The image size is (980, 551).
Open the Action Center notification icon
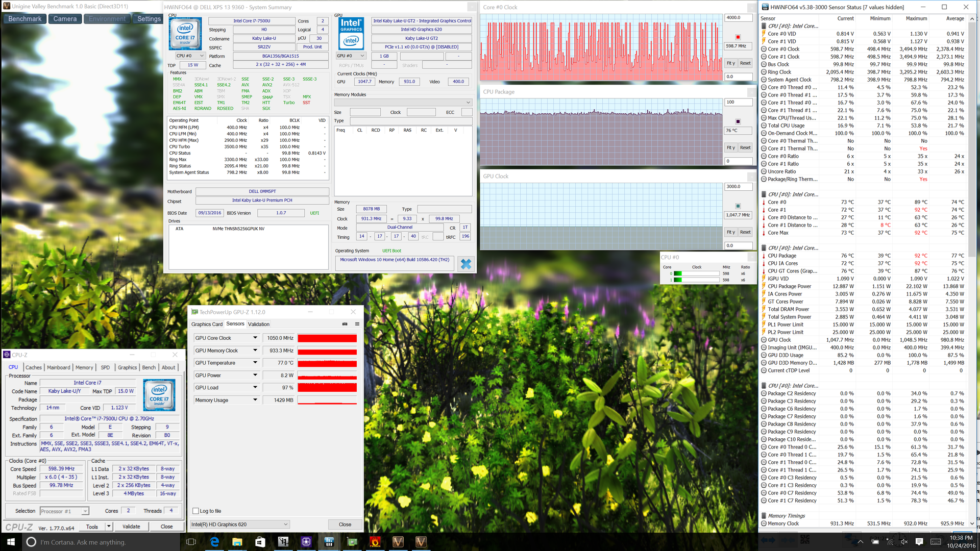coord(919,542)
